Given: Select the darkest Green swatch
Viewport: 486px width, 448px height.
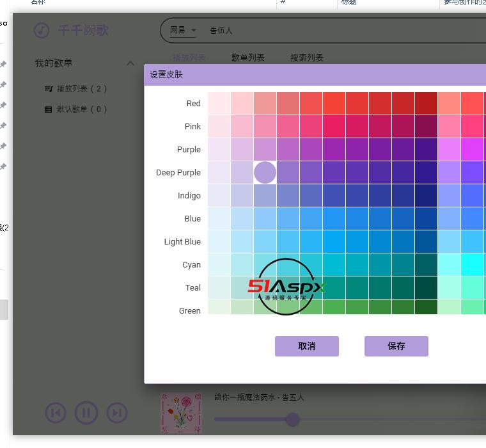Looking at the screenshot, I should (426, 307).
